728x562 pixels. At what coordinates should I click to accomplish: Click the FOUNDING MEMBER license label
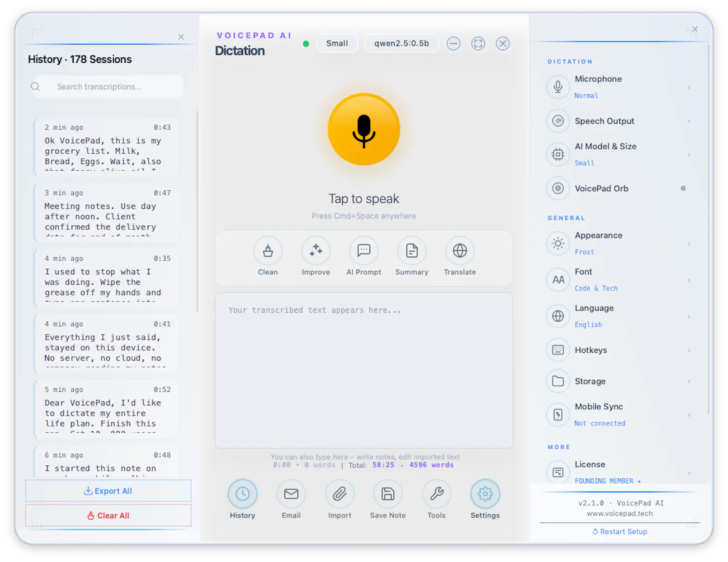coord(607,481)
